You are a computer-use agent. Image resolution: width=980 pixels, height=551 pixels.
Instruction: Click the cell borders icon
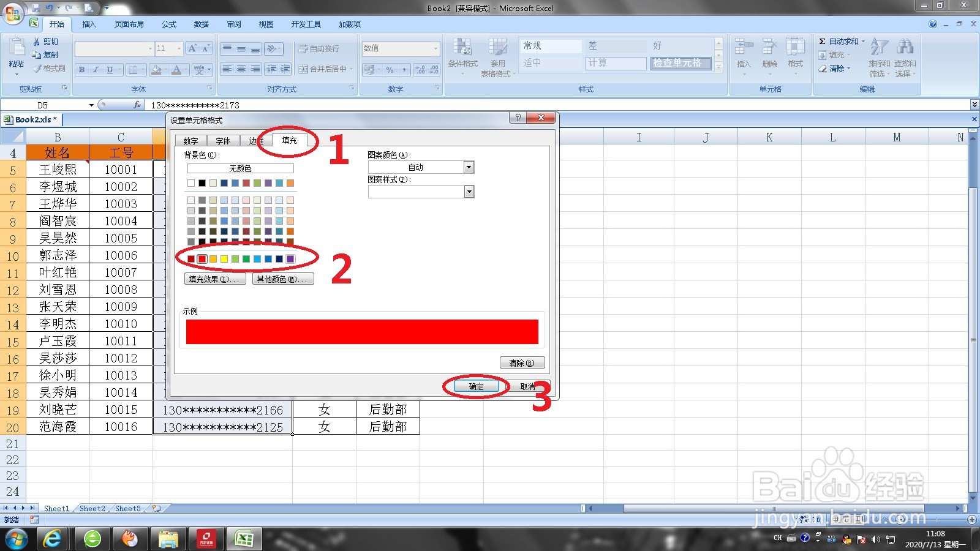[134, 70]
